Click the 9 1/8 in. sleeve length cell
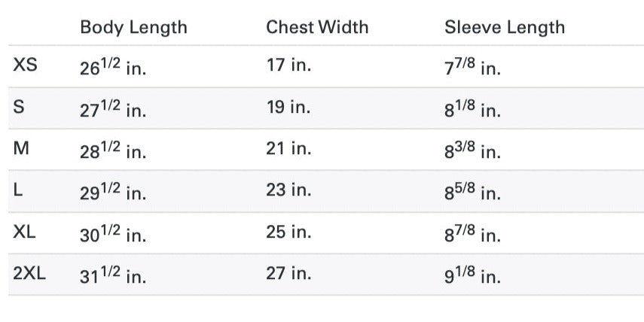 472,275
